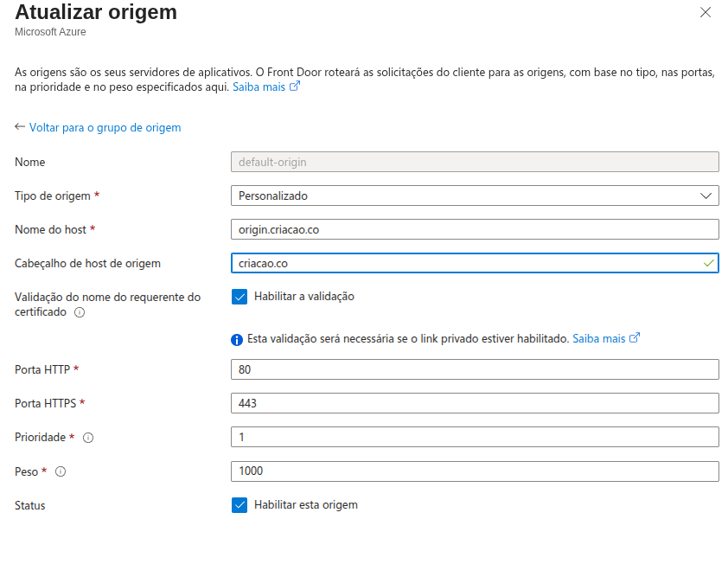
Task: Click the blue information notice icon
Action: [x=237, y=339]
